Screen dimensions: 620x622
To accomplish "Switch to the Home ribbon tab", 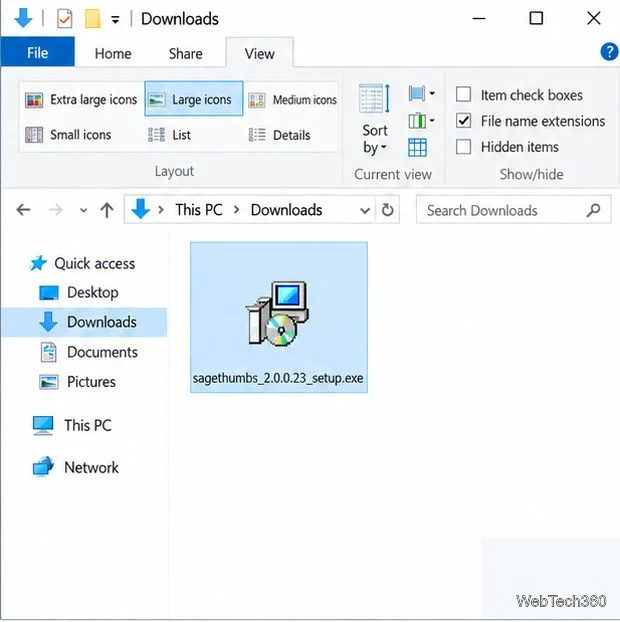I will (x=113, y=54).
